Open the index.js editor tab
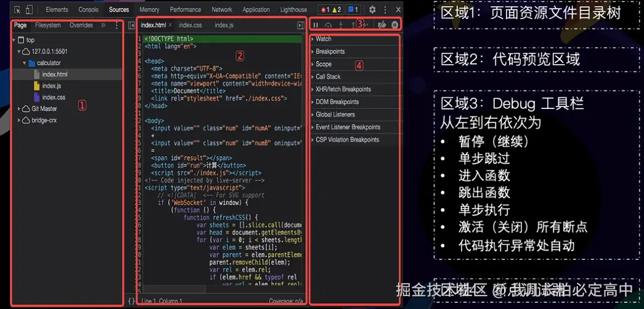644x309 pixels. click(x=224, y=25)
